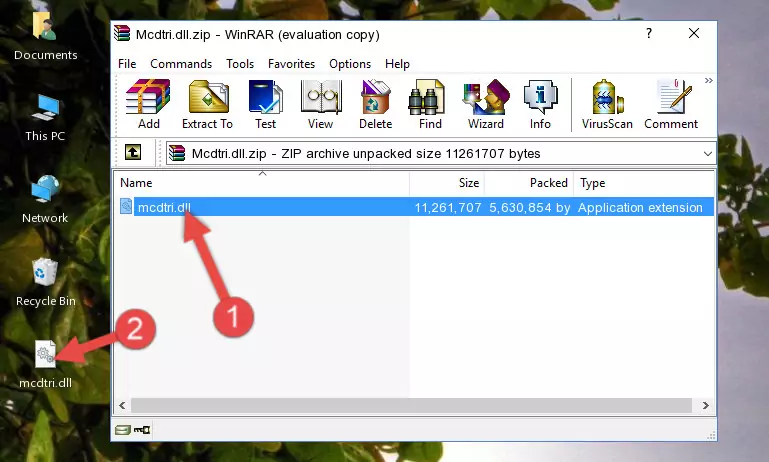Sort the list by Packed column
This screenshot has height=462, width=769.
529,183
